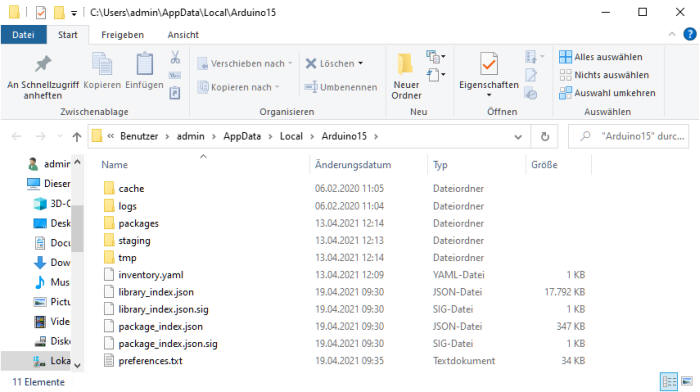Image resolution: width=700 pixels, height=392 pixels.
Task: Select the staging folder
Action: coord(134,241)
